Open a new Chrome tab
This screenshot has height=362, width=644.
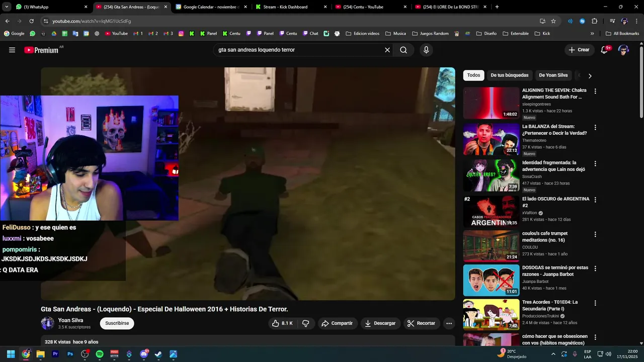tap(497, 7)
